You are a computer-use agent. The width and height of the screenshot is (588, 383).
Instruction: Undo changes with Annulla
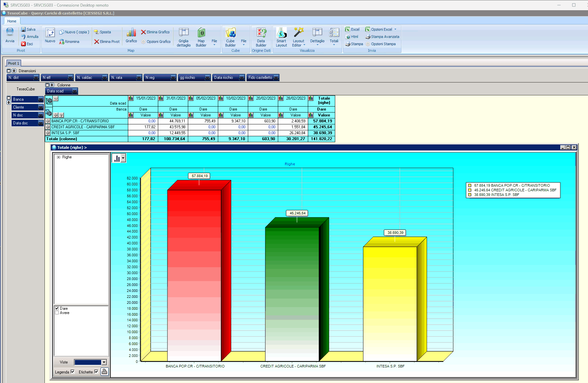tap(30, 37)
